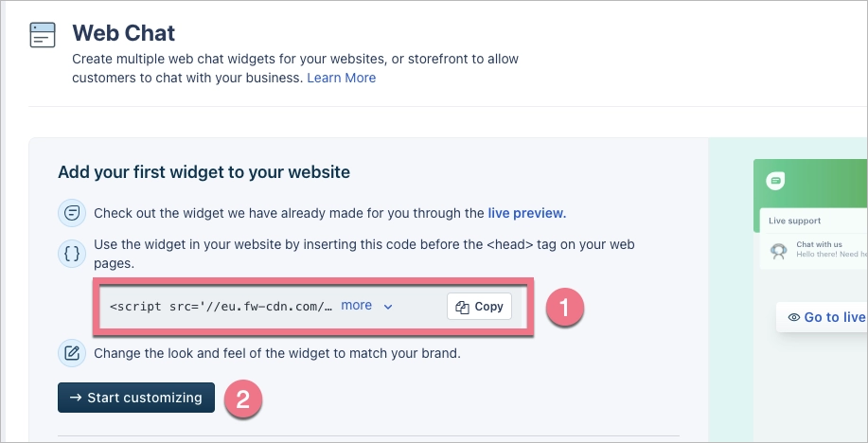Screen dimensions: 868x443
Task: Click the curly braces code icon
Action: tap(72, 253)
